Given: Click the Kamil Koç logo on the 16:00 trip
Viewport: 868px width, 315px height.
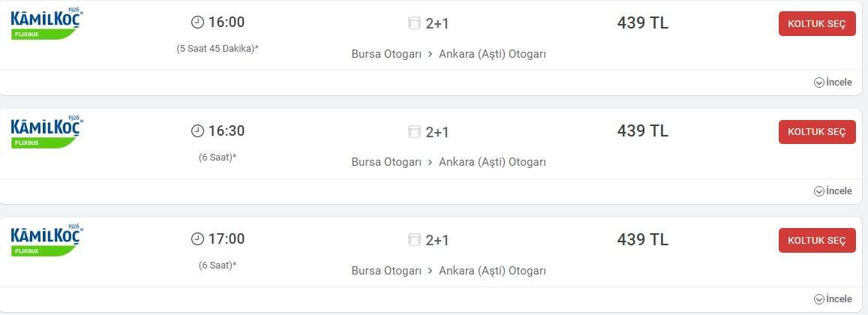Looking at the screenshot, I should coord(47,25).
